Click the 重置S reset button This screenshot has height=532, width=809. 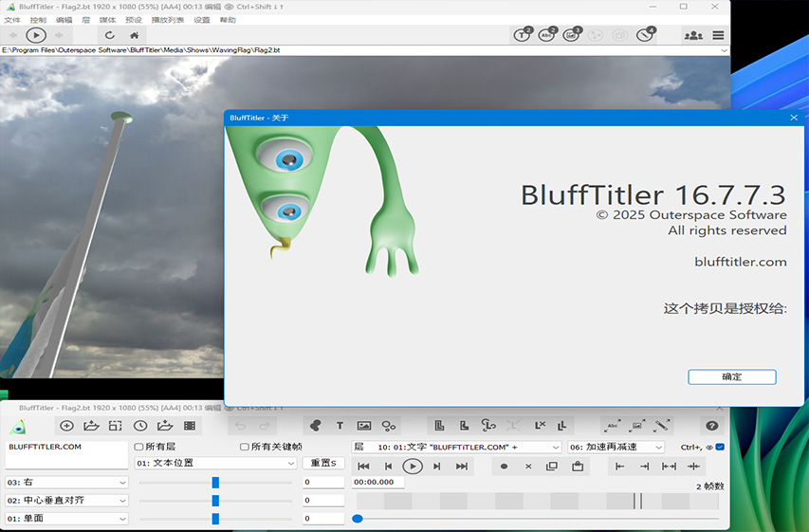coord(323,464)
